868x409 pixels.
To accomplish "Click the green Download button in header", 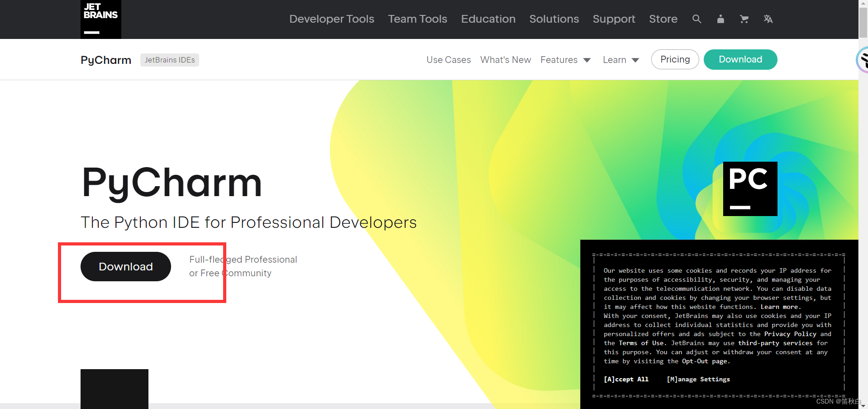I will coord(740,59).
